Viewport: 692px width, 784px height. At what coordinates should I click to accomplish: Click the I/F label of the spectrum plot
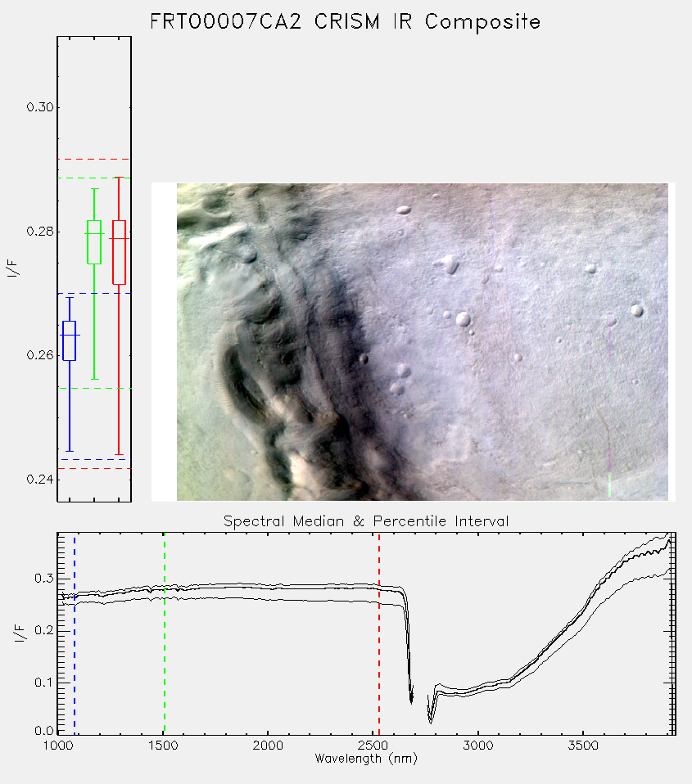coord(19,633)
